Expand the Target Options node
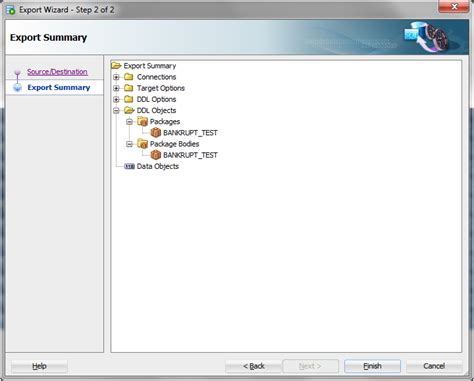Viewport: 474px width, 381px height. (x=116, y=88)
